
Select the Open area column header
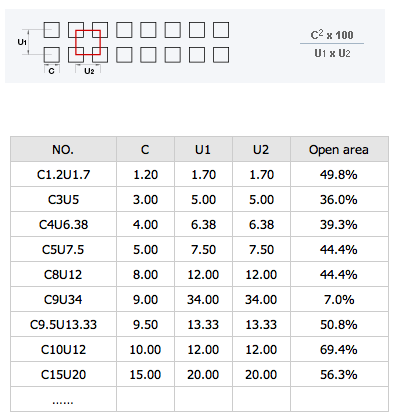tap(339, 149)
